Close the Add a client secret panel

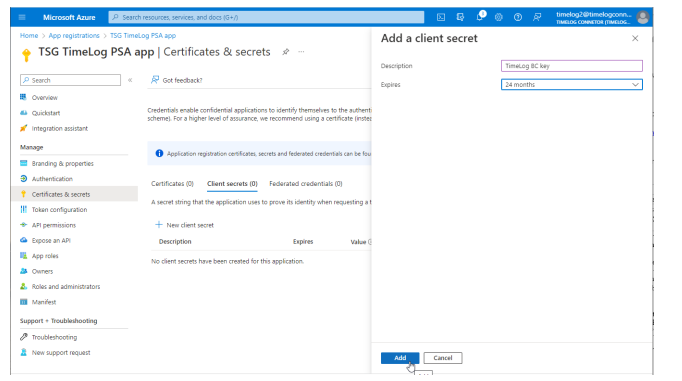pyautogui.click(x=635, y=38)
